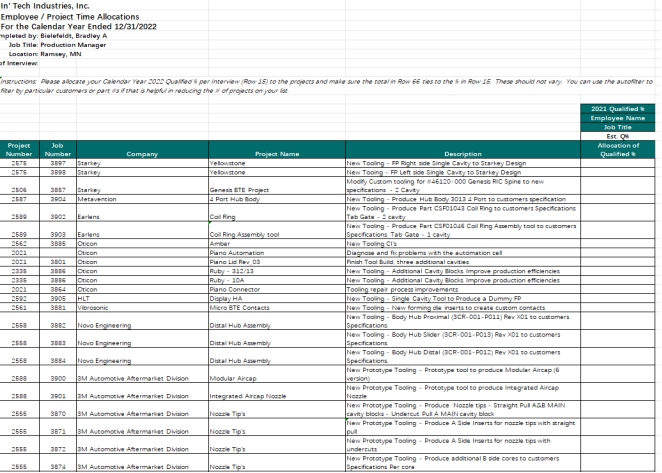Select job number 3884 cell
This screenshot has height=473, width=662.
click(58, 356)
